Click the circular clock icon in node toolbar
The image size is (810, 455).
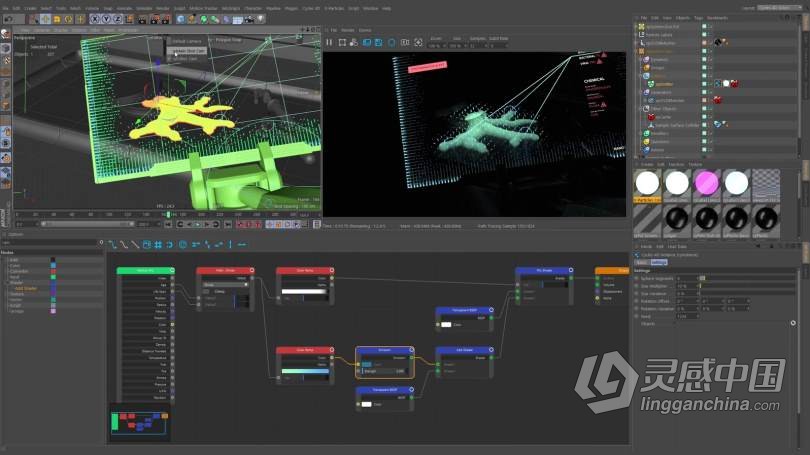click(x=182, y=244)
